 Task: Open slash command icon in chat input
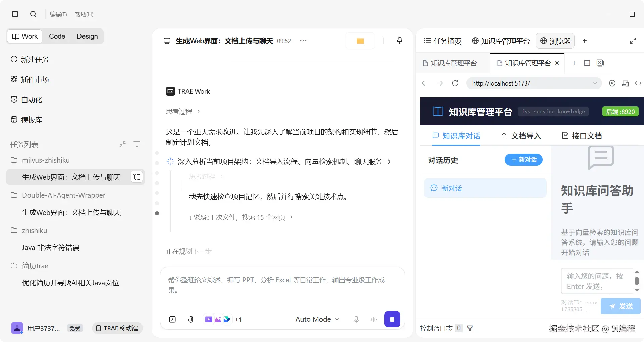point(172,319)
